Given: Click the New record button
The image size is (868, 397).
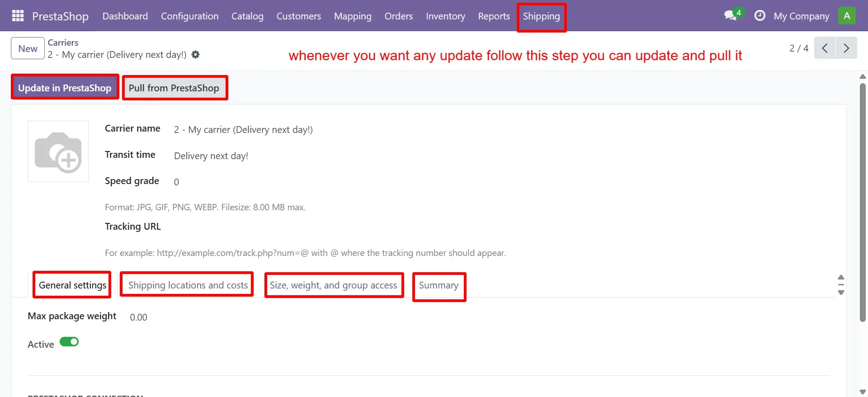Looking at the screenshot, I should [28, 48].
